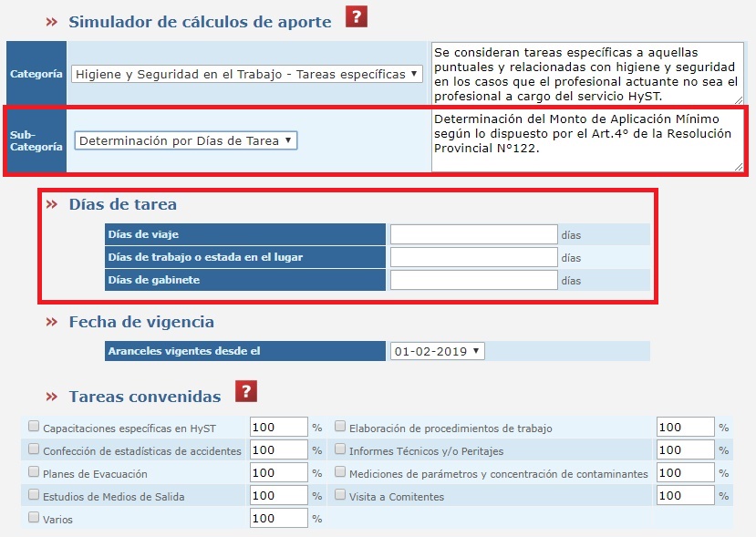Screen dimensions: 756x537
Task: Expand the Aranceles vigentes date dropdown
Action: click(x=438, y=351)
